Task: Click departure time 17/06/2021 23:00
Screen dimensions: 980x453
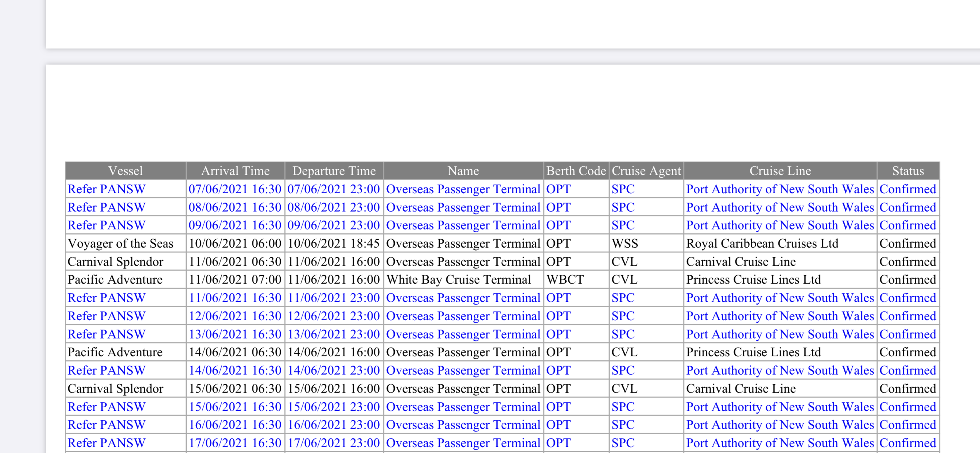Action: tap(334, 444)
